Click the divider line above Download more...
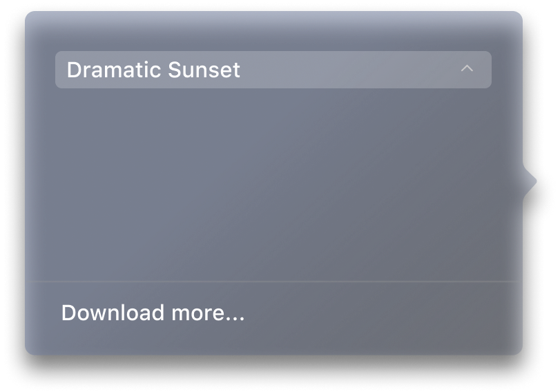Image resolution: width=560 pixels, height=392 pixels. [273, 282]
